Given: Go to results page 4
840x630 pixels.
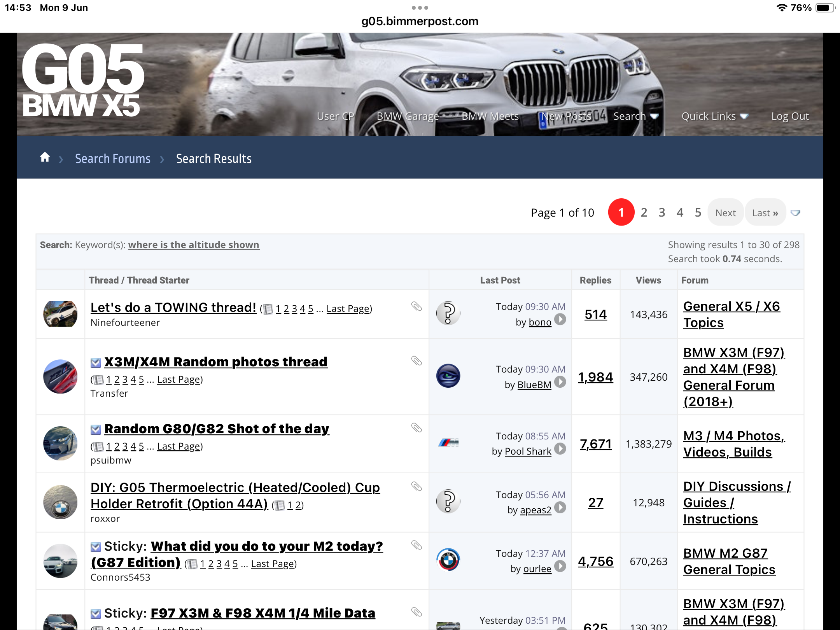Looking at the screenshot, I should (x=680, y=212).
